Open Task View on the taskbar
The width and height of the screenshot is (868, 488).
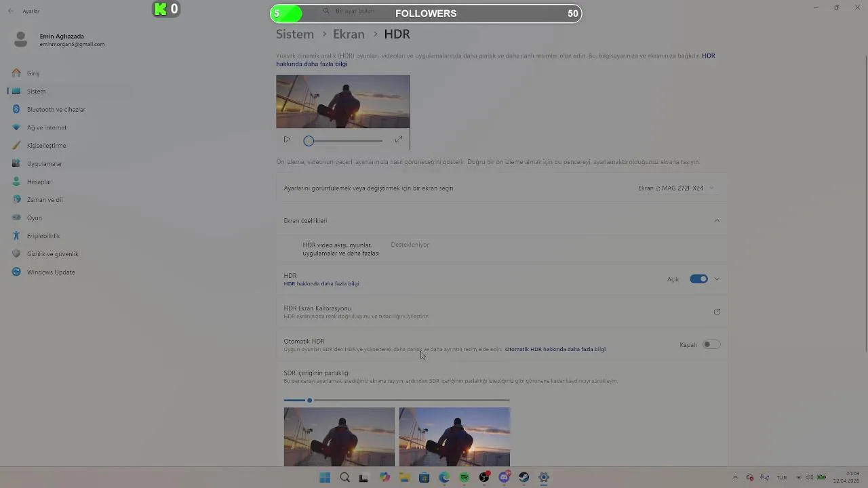363,478
